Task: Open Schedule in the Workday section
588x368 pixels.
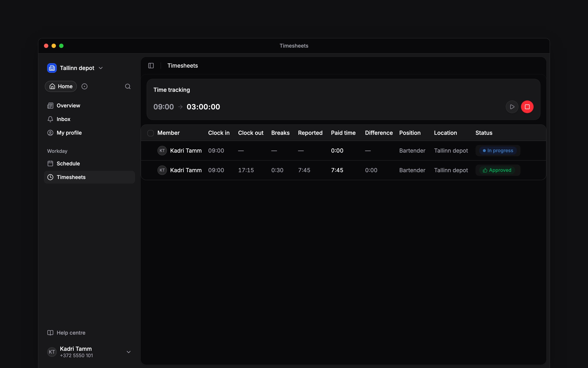Action: pos(89,164)
